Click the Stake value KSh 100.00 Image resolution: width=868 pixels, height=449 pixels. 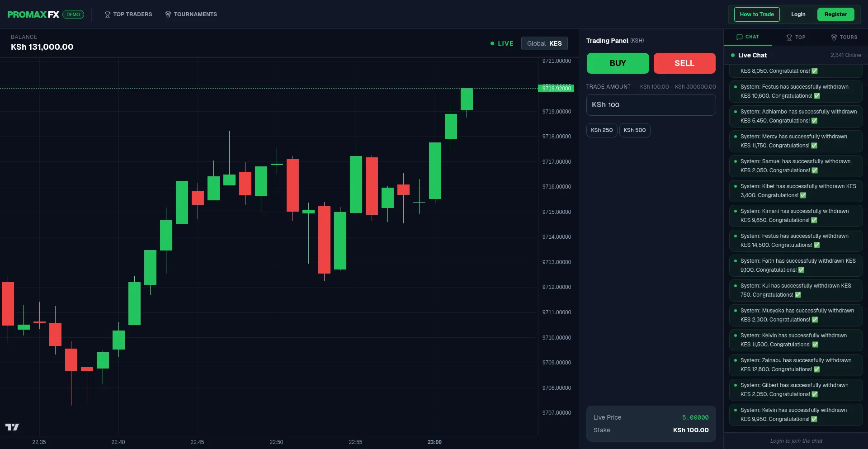pyautogui.click(x=691, y=430)
